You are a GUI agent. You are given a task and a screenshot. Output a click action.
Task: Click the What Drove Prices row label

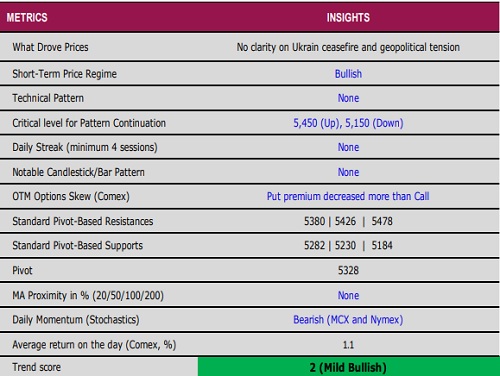pyautogui.click(x=50, y=47)
